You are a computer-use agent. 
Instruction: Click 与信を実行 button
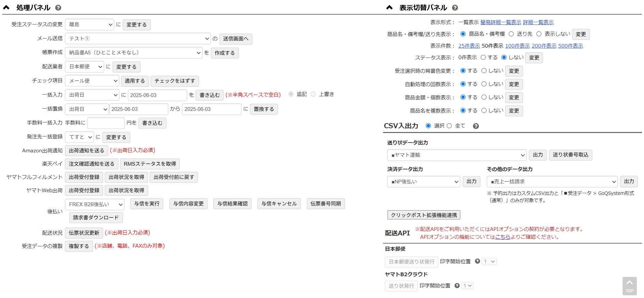(x=147, y=204)
